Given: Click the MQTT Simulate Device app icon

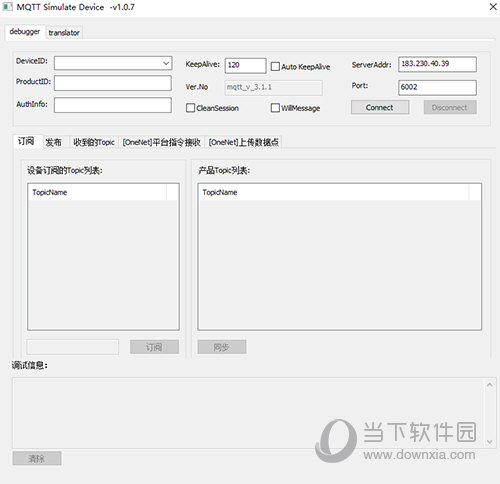Looking at the screenshot, I should [7, 7].
